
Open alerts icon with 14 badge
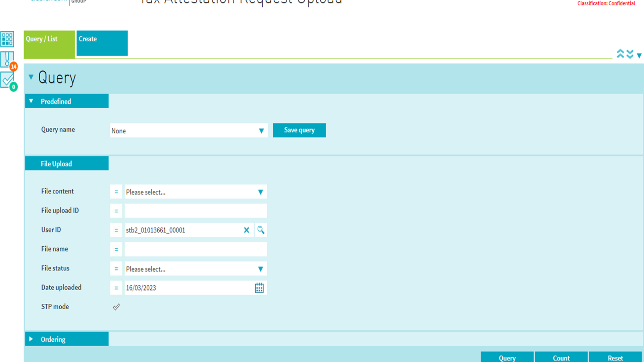point(7,59)
